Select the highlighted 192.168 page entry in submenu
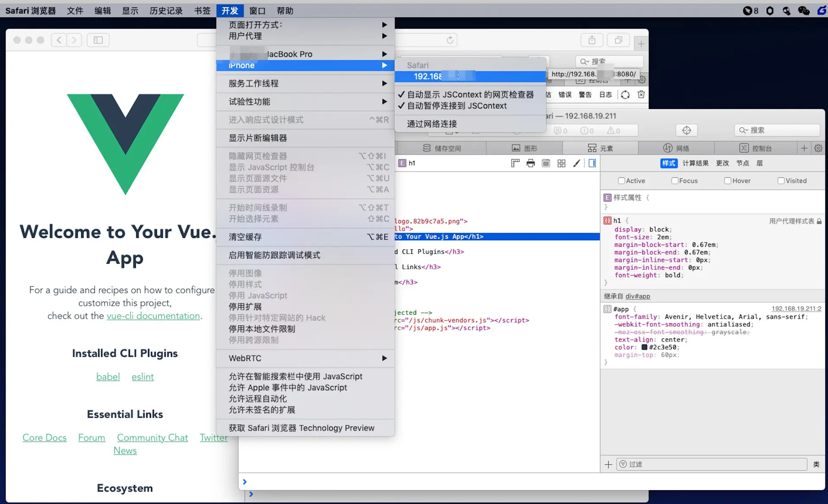Image resolution: width=828 pixels, height=504 pixels. pyautogui.click(x=470, y=77)
